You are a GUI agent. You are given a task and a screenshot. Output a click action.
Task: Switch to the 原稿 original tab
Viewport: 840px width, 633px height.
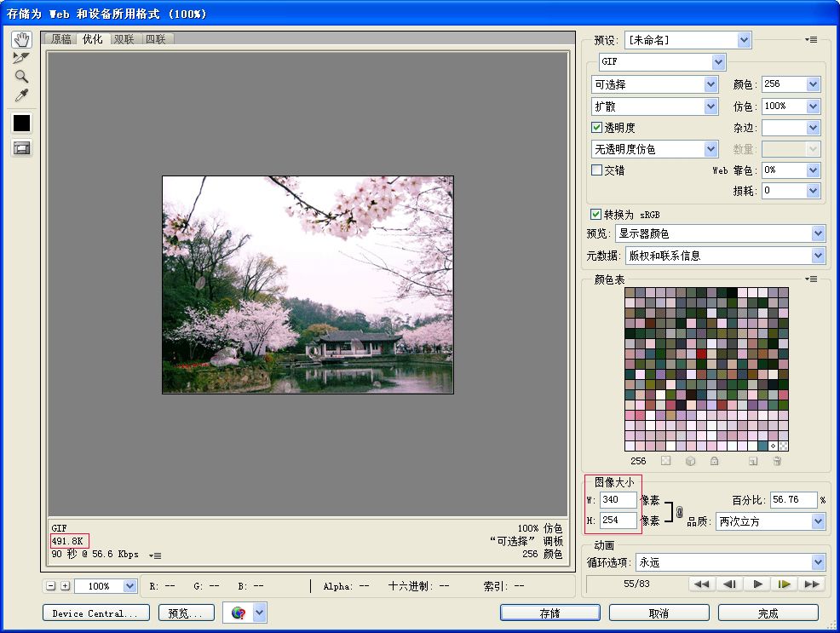pos(61,39)
